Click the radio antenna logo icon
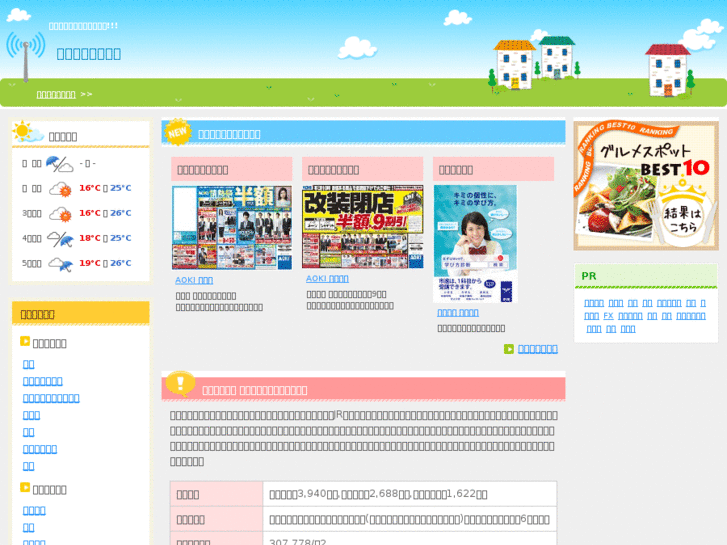Screen dimensions: 727x545 tap(26, 56)
